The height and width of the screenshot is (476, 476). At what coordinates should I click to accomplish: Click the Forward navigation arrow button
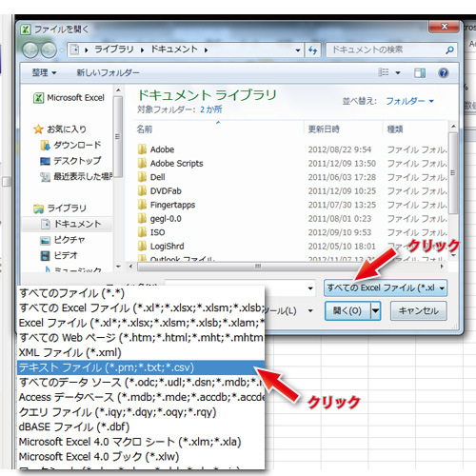pos(49,50)
